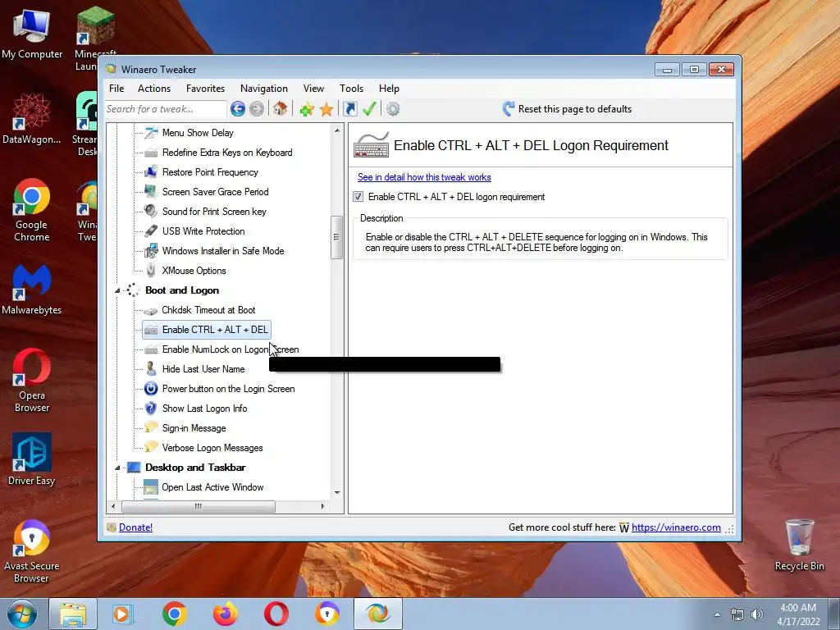Click the tree scroll right arrow
The width and height of the screenshot is (840, 630).
coord(322,506)
